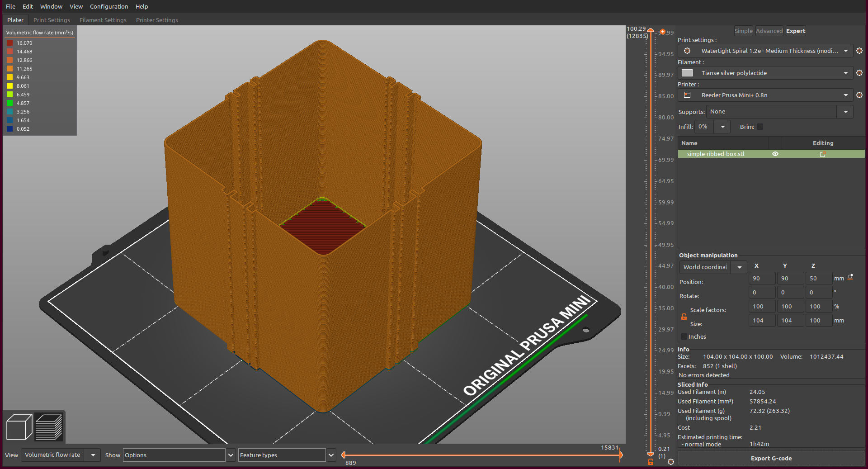
Task: Click the 16.070 dark red legend swatch
Action: coord(9,43)
